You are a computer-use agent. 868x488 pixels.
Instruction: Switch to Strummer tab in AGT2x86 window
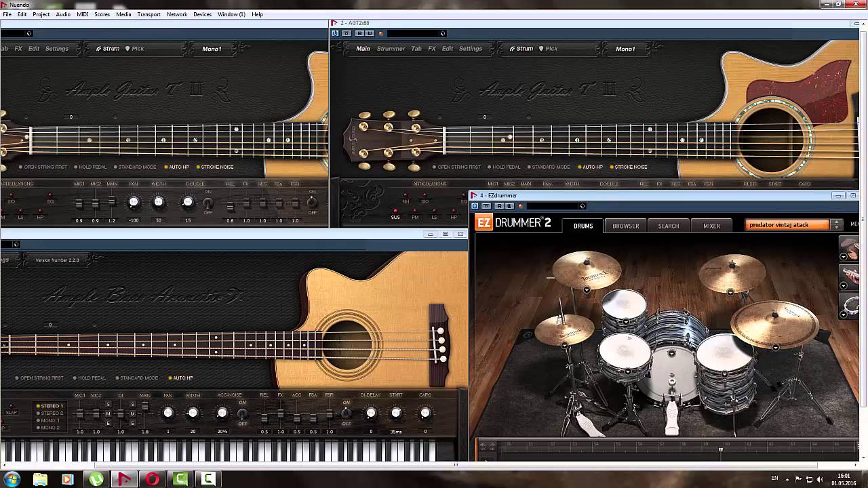tap(391, 49)
